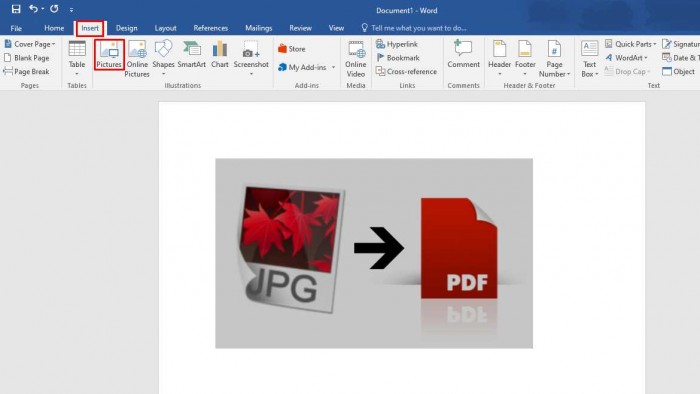Click the Object insert button

679,71
